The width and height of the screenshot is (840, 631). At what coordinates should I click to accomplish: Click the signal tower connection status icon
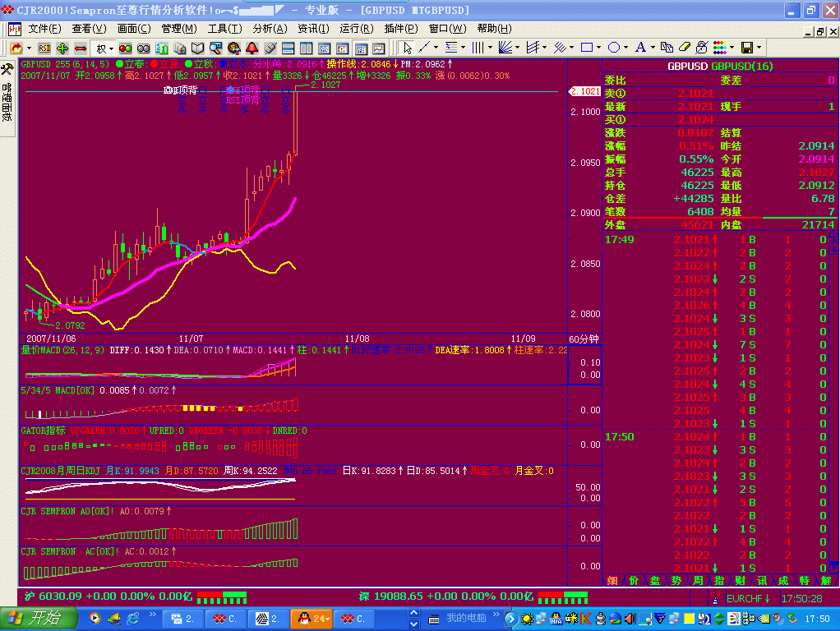[714, 598]
